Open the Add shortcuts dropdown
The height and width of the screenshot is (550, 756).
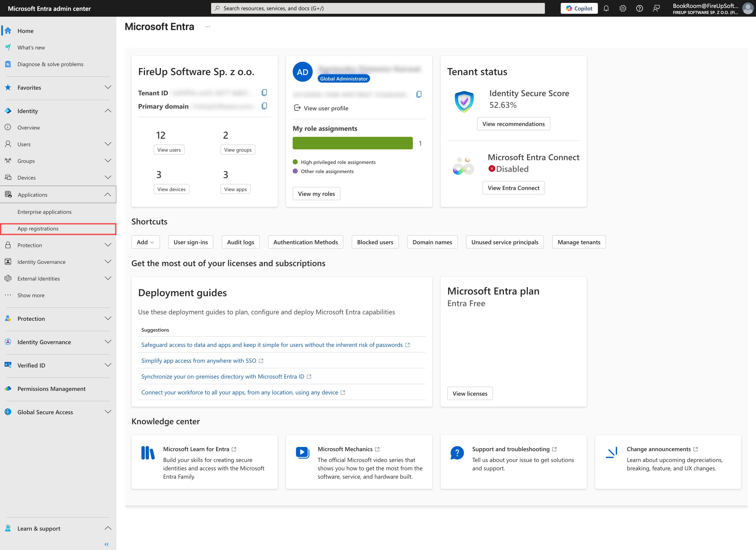[146, 242]
